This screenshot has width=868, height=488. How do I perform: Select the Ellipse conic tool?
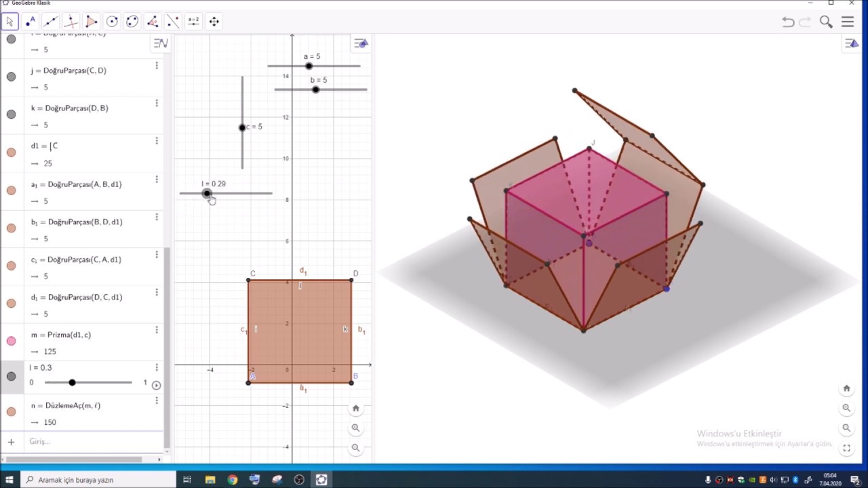(132, 22)
